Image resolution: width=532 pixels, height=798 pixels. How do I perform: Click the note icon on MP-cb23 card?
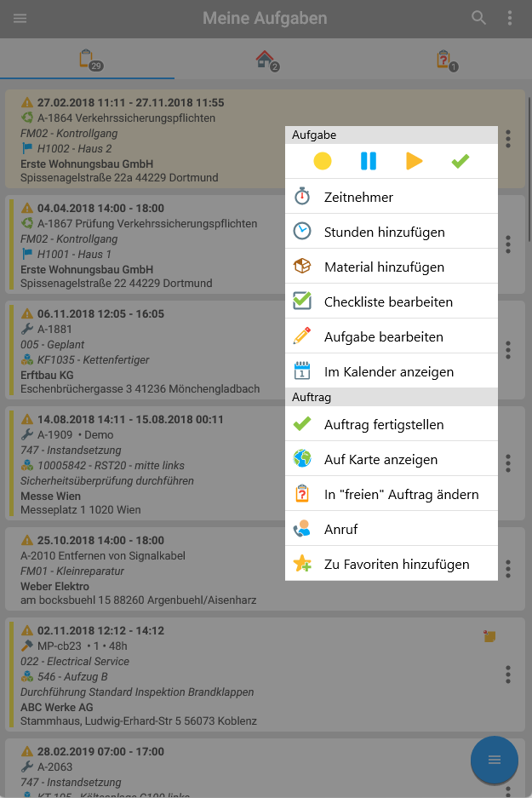(489, 635)
